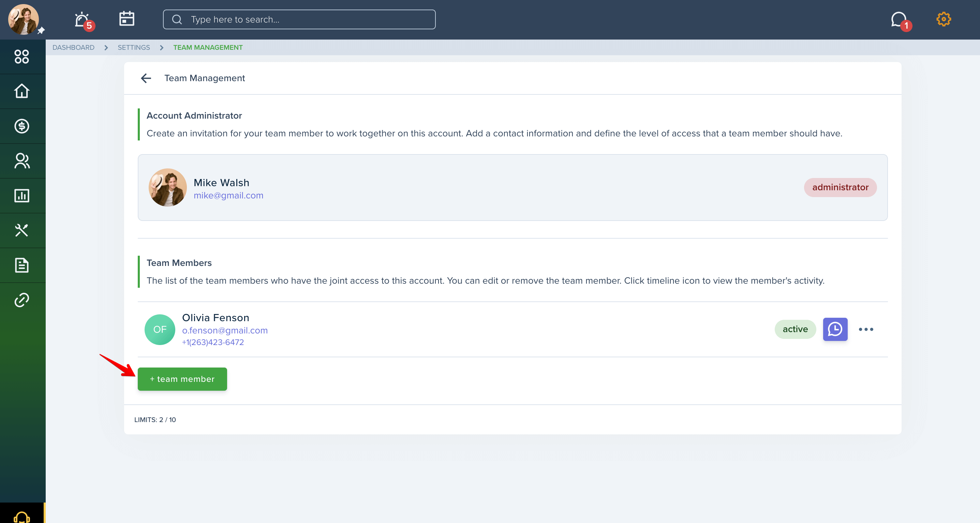Click the pin icon next to the avatar
Image resolution: width=980 pixels, height=523 pixels.
(x=41, y=30)
